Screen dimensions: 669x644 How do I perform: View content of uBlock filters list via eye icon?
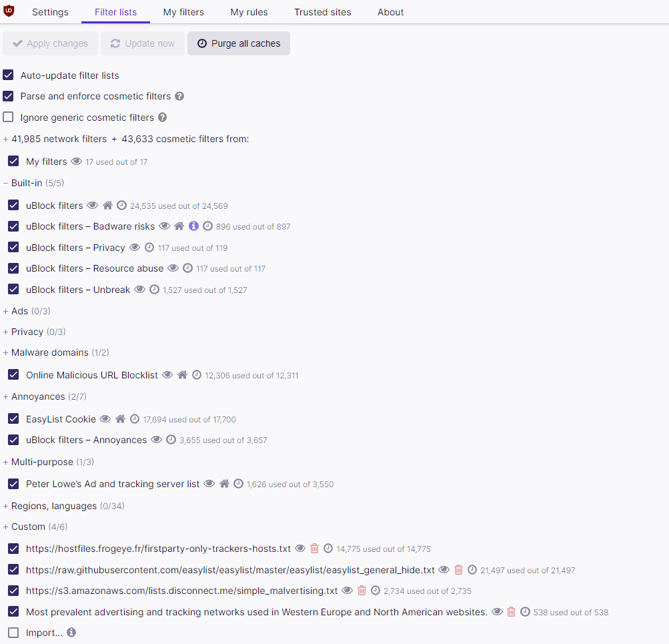pyautogui.click(x=92, y=206)
